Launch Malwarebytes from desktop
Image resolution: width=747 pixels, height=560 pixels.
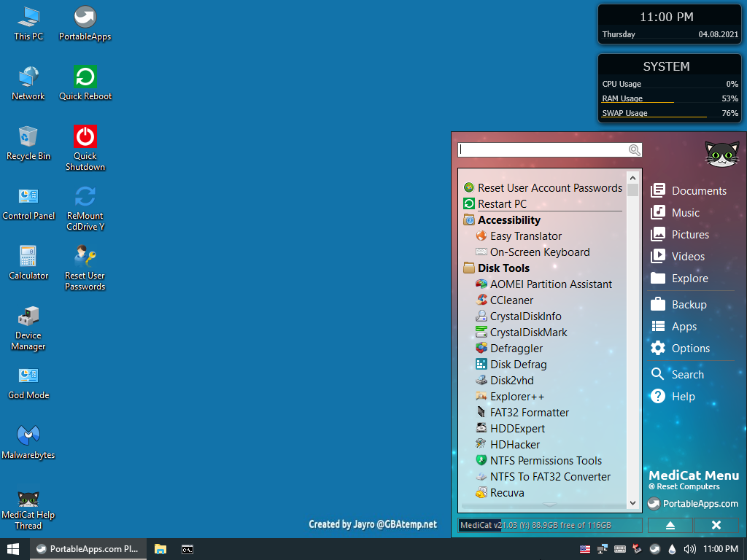pyautogui.click(x=28, y=443)
